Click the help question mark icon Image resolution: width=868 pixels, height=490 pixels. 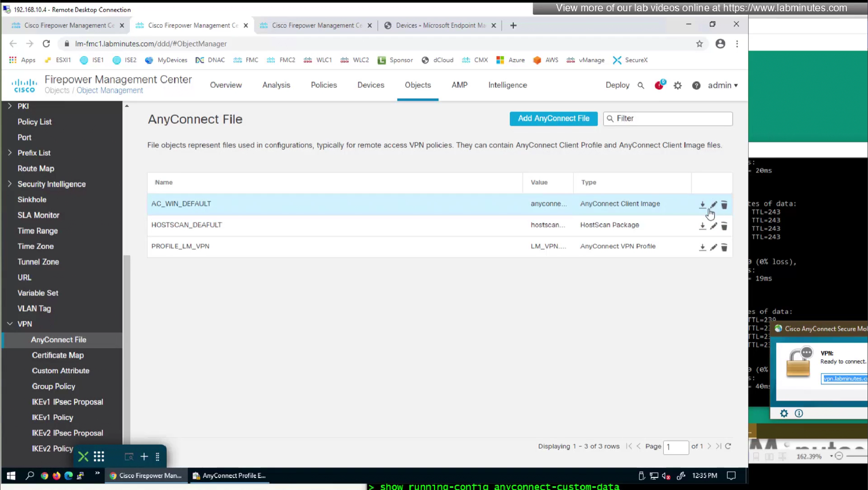pyautogui.click(x=696, y=86)
